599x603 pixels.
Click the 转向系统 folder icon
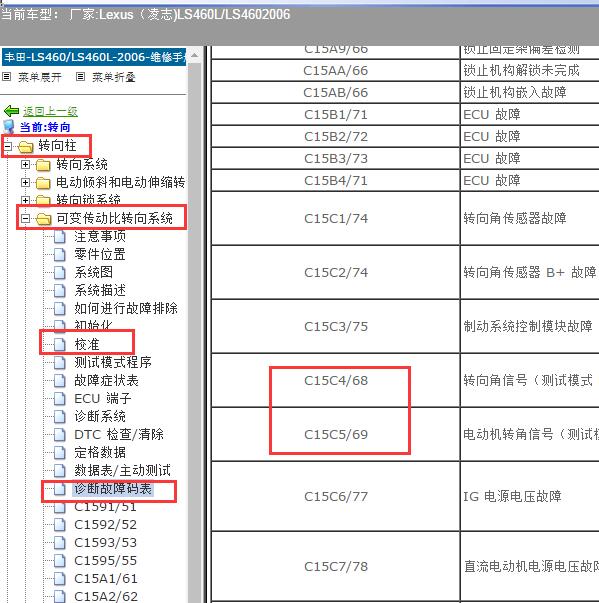tap(43, 165)
